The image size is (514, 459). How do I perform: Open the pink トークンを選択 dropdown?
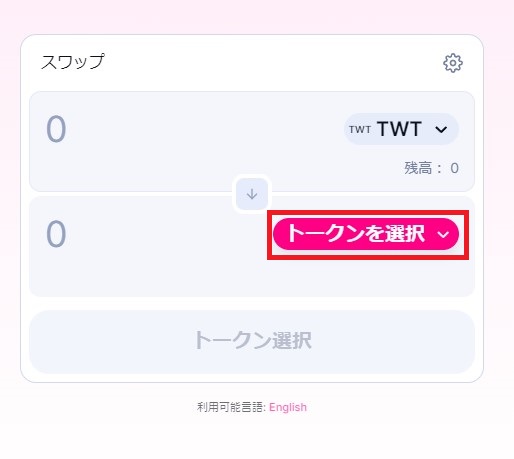click(x=366, y=234)
